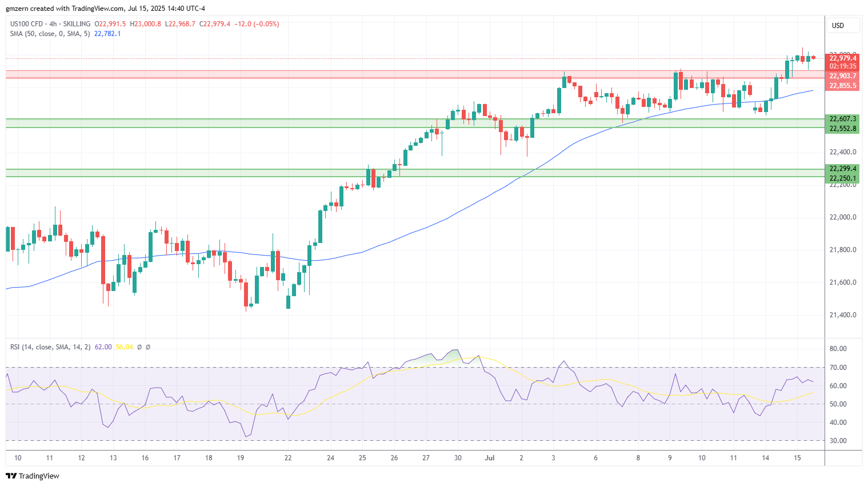Click the date 19 on time axis
The width and height of the screenshot is (868, 486).
pyautogui.click(x=241, y=458)
